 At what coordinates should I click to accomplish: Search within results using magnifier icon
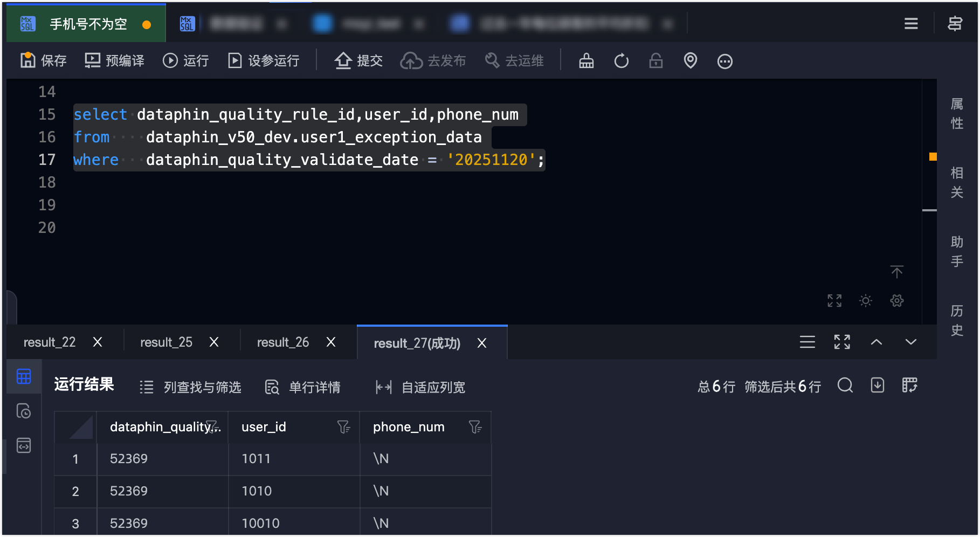pos(845,385)
